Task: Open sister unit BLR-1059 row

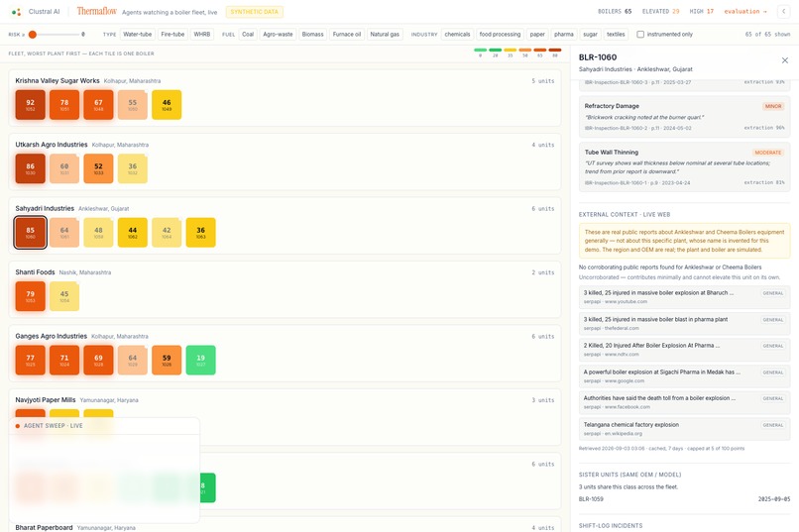Action: click(684, 499)
